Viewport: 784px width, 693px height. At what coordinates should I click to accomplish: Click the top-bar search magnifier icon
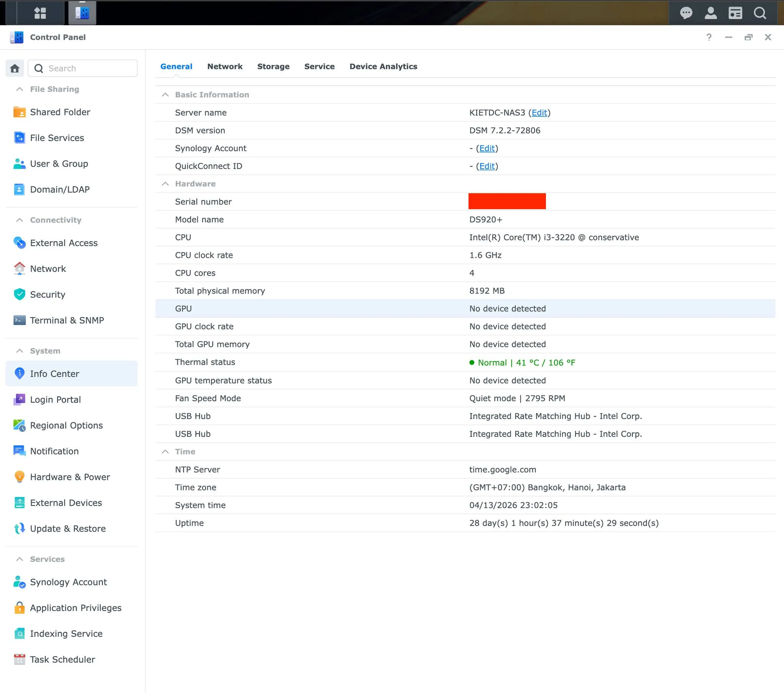[x=759, y=13]
